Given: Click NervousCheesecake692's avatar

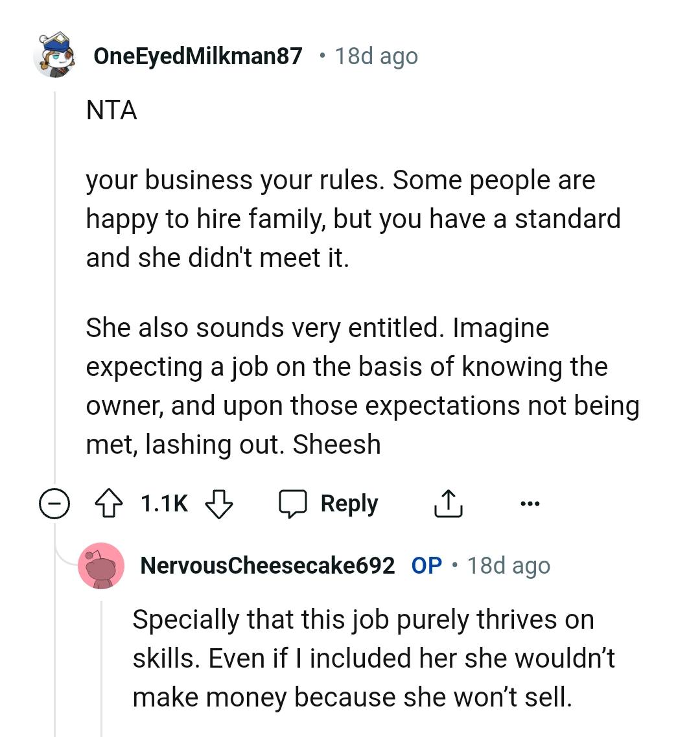Looking at the screenshot, I should pyautogui.click(x=102, y=565).
